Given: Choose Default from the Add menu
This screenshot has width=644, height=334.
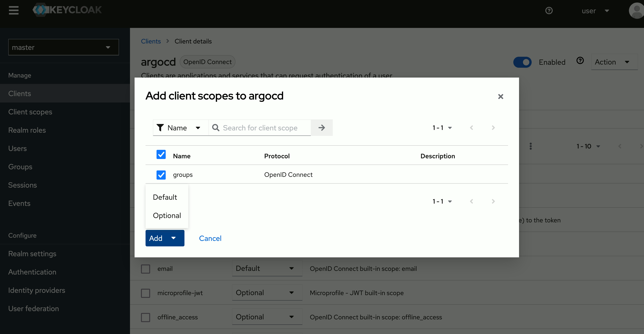Looking at the screenshot, I should point(165,197).
